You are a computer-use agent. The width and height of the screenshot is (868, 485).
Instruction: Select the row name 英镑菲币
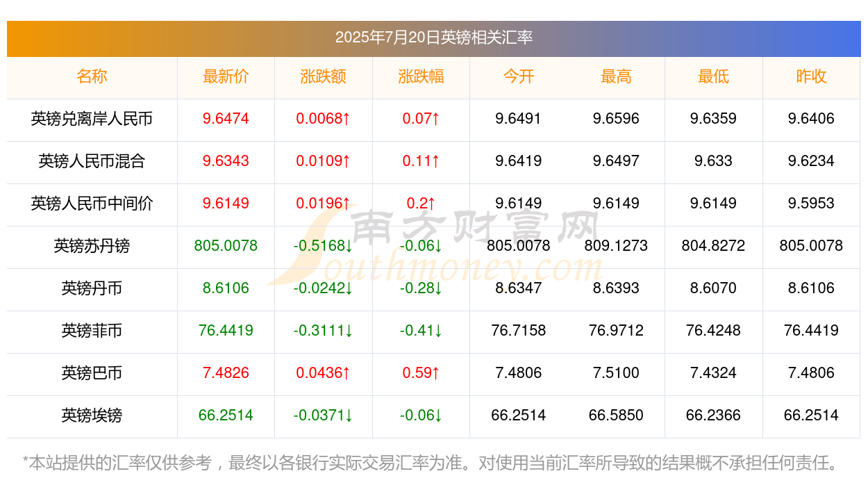92,331
